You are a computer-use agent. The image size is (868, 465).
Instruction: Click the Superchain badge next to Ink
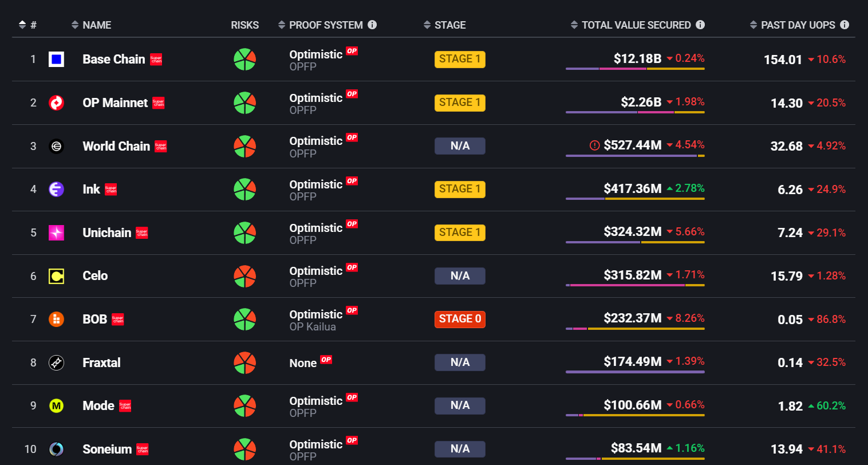111,190
